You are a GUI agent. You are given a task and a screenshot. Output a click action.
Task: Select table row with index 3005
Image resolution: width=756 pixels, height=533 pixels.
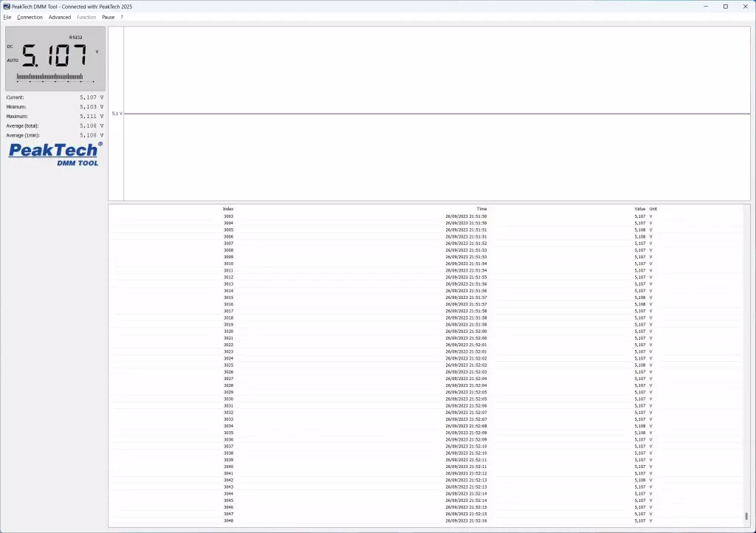(427, 230)
